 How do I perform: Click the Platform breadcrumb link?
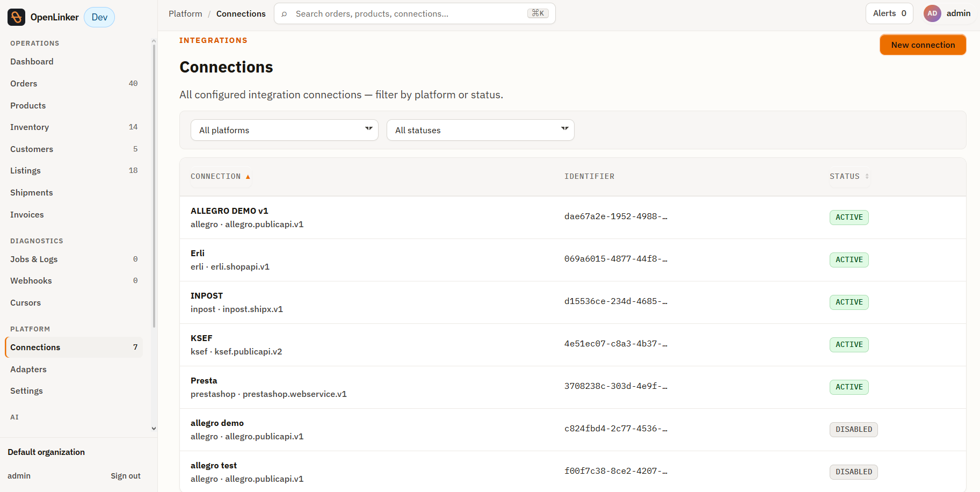click(185, 14)
